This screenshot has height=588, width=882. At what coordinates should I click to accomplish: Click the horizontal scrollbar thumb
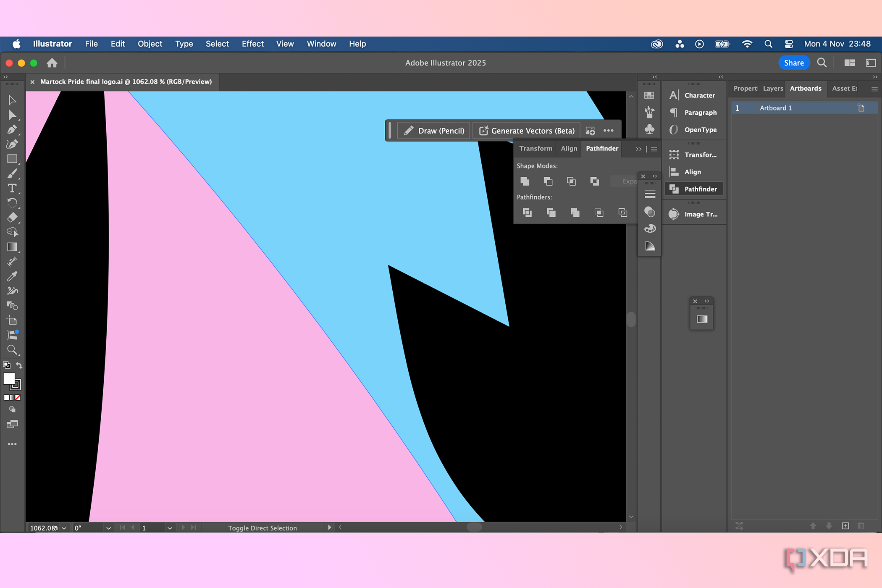[474, 527]
